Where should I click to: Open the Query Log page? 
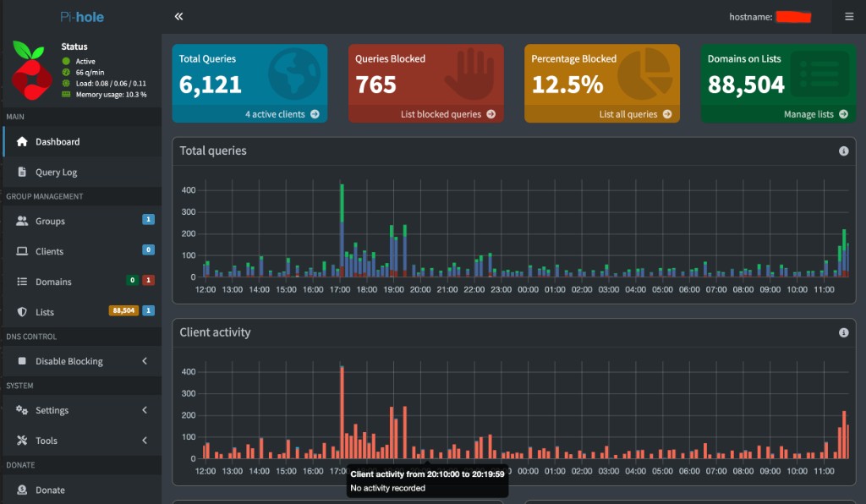pyautogui.click(x=82, y=172)
